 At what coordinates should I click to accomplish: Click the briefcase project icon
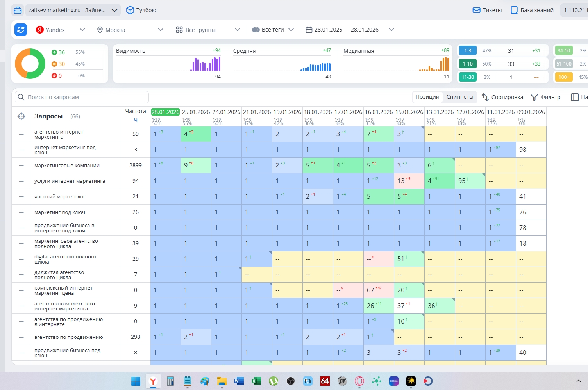(x=18, y=10)
